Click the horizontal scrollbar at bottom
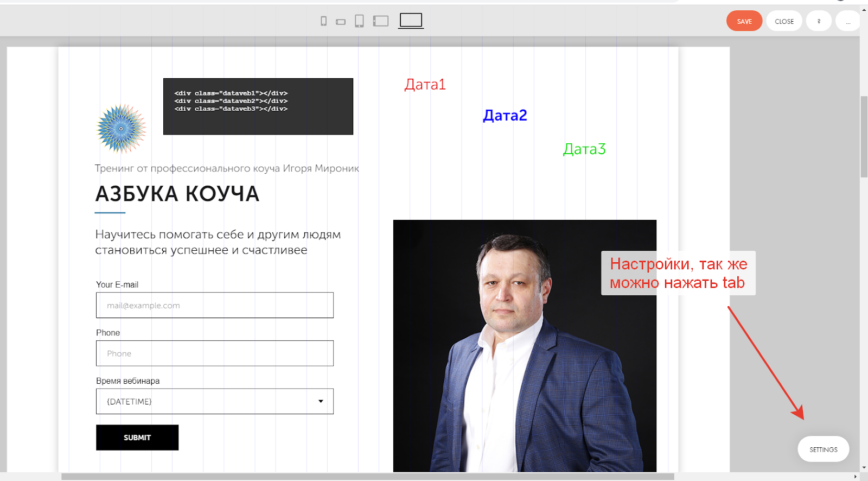This screenshot has height=481, width=868. (x=367, y=477)
